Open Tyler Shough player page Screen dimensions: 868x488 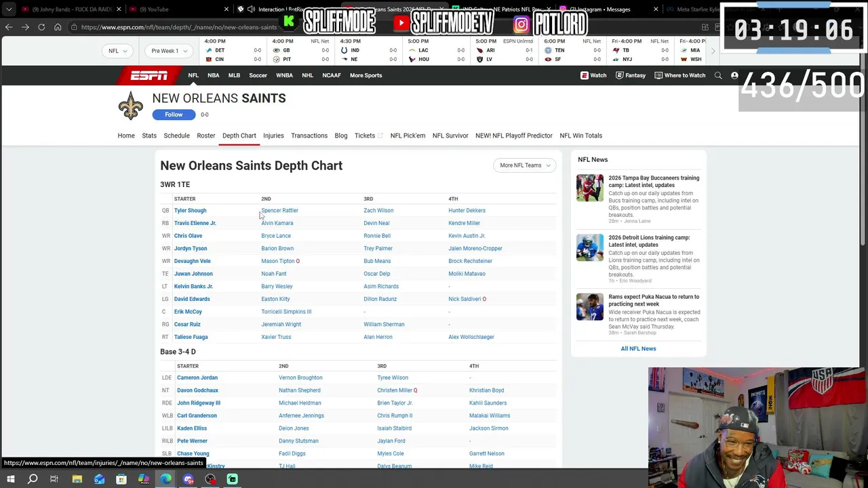click(190, 210)
